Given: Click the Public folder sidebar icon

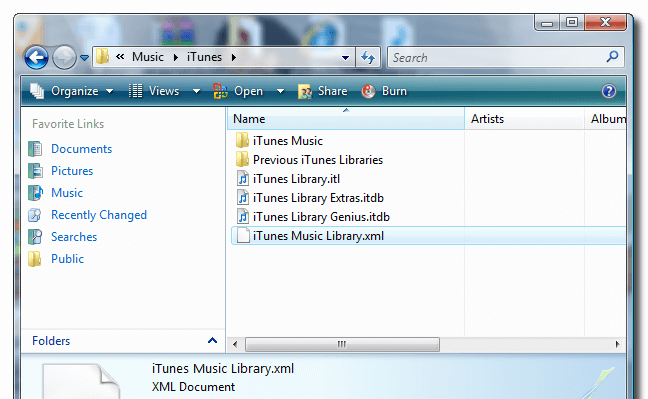Looking at the screenshot, I should pyautogui.click(x=35, y=259).
